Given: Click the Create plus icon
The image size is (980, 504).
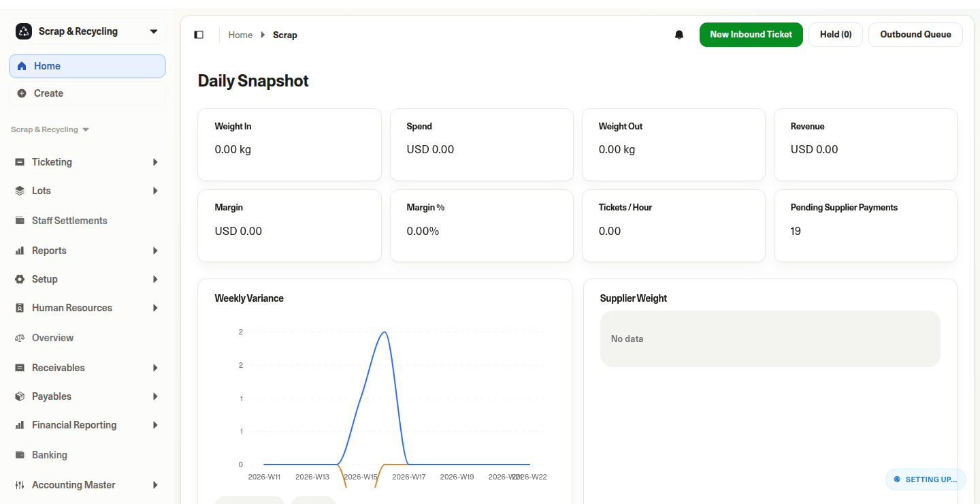Looking at the screenshot, I should tap(22, 93).
